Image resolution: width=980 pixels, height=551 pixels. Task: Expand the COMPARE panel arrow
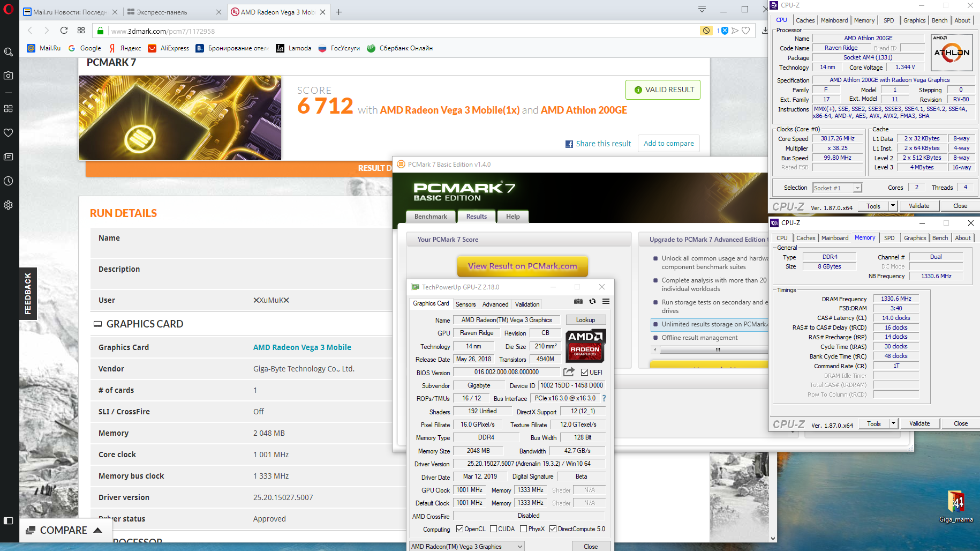[97, 530]
